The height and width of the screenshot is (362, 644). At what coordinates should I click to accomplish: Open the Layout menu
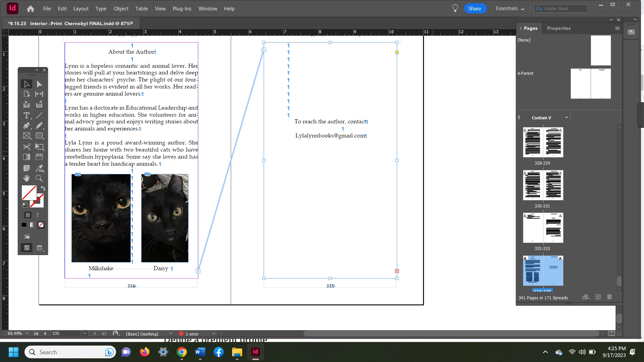click(81, 9)
